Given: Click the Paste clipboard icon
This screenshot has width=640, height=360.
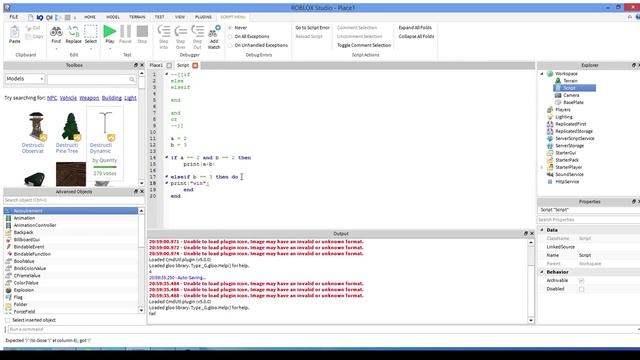Looking at the screenshot, I should click(x=15, y=32).
